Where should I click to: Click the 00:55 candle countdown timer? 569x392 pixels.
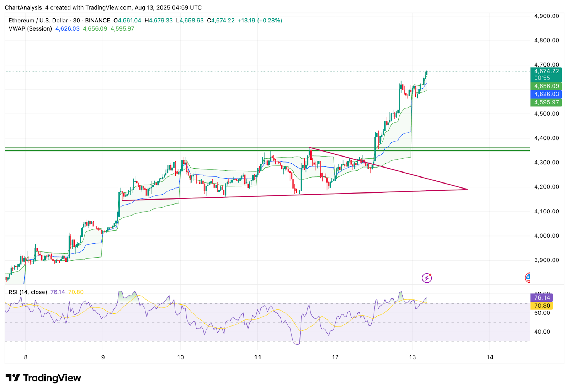[x=546, y=78]
